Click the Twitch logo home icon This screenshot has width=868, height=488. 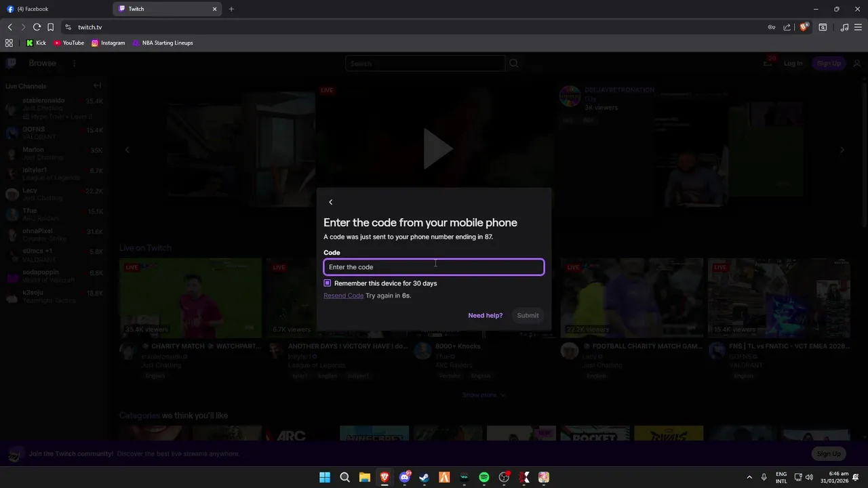click(11, 63)
